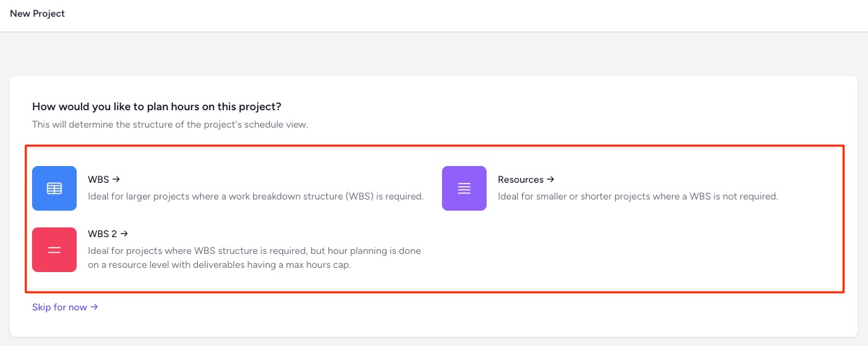
Task: Click the arrow beside Resources title
Action: coord(551,179)
